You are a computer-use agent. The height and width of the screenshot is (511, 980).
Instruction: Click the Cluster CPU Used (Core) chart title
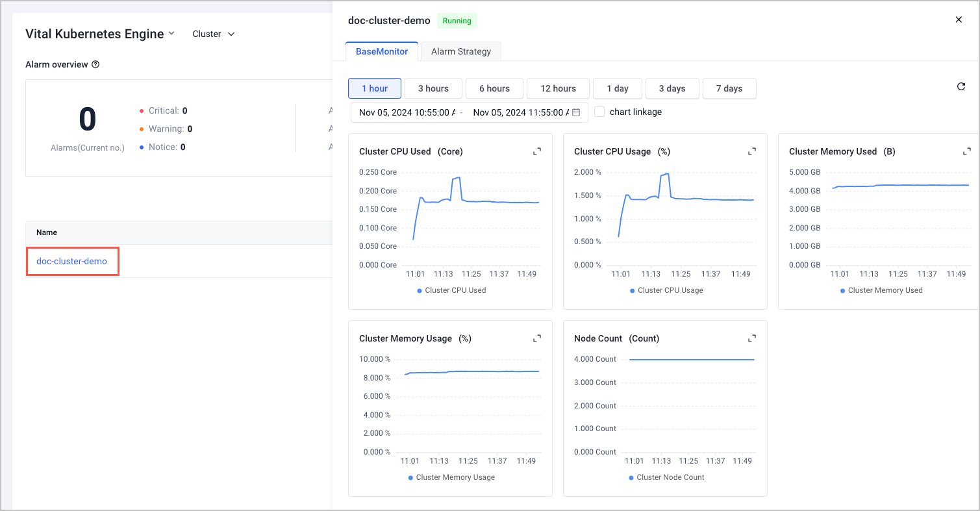(411, 151)
